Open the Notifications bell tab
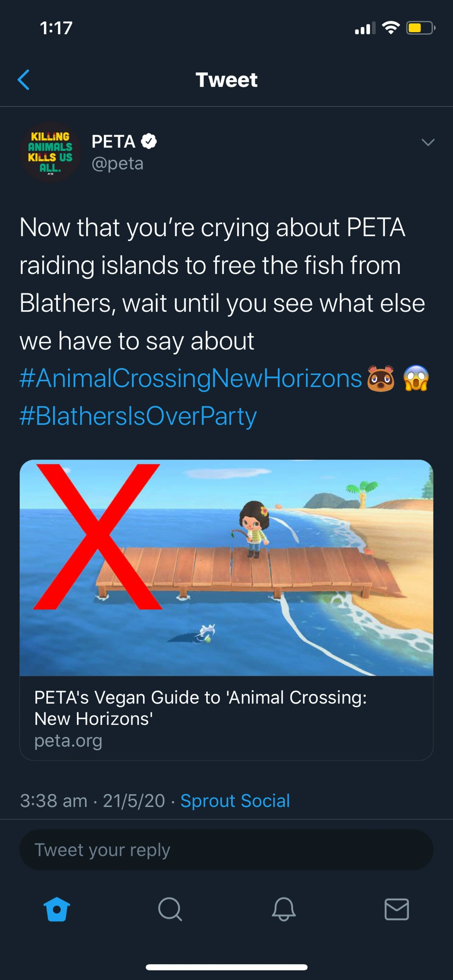 (283, 909)
